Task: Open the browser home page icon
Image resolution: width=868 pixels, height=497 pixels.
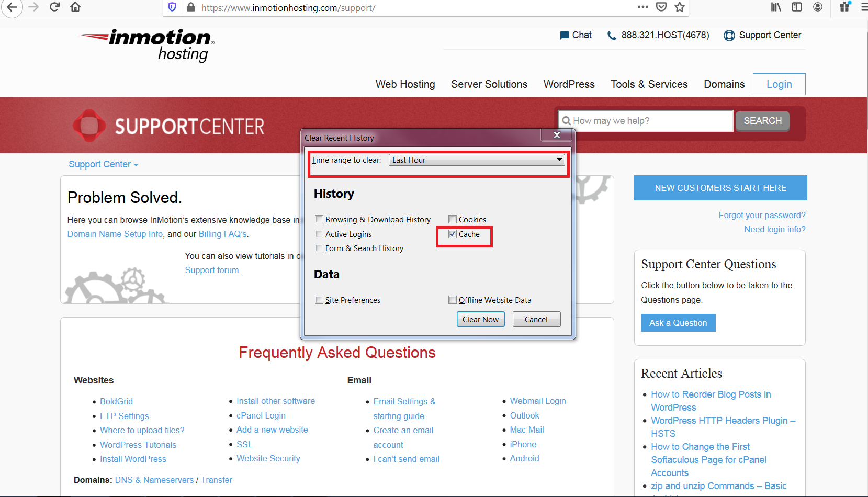Action: [x=75, y=7]
